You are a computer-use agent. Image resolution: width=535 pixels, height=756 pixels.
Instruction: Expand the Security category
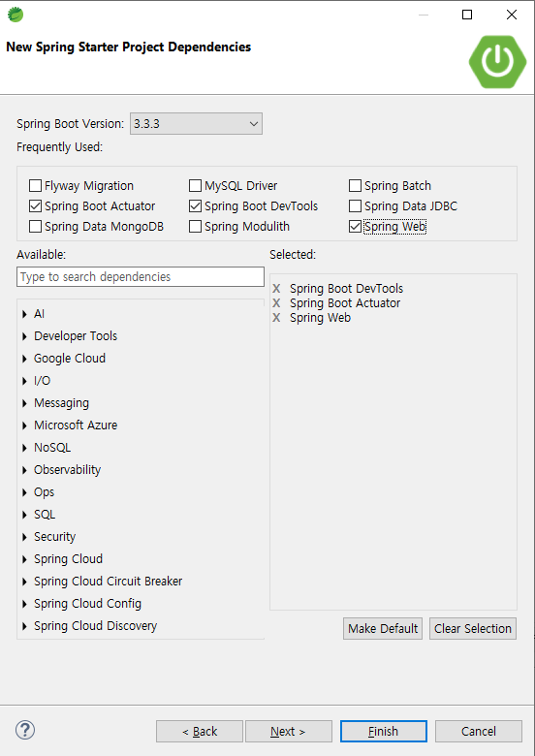24,537
